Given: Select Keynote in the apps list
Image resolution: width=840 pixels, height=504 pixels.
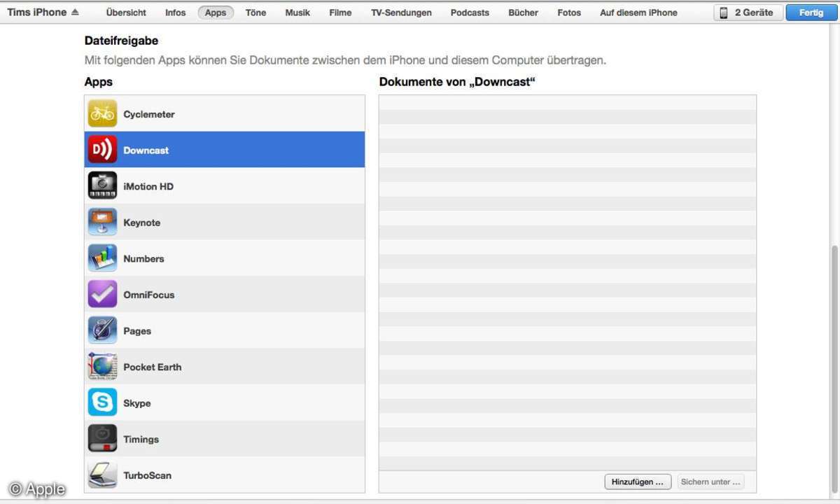Looking at the screenshot, I should (x=225, y=222).
